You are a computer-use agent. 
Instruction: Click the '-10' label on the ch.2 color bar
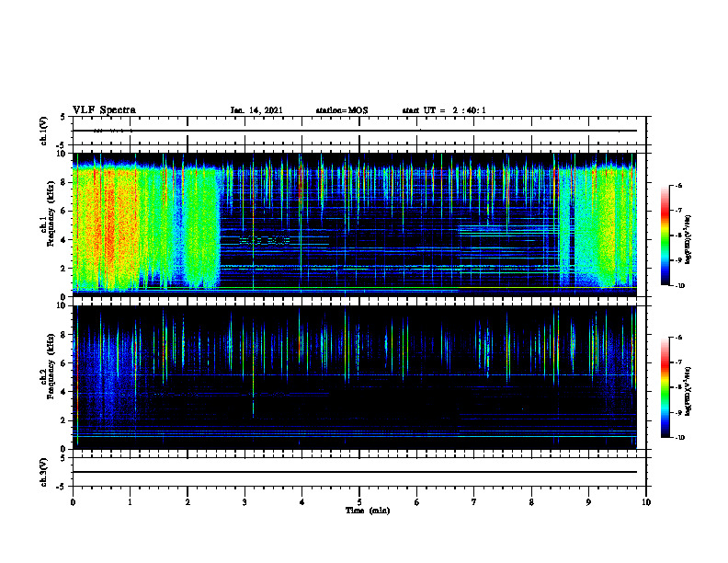[679, 438]
